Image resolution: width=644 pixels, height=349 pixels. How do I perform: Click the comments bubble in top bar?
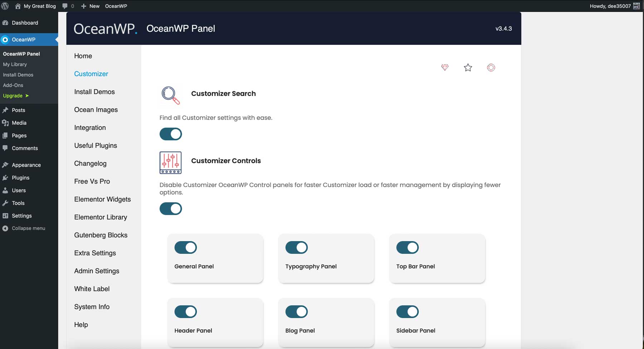coord(65,6)
